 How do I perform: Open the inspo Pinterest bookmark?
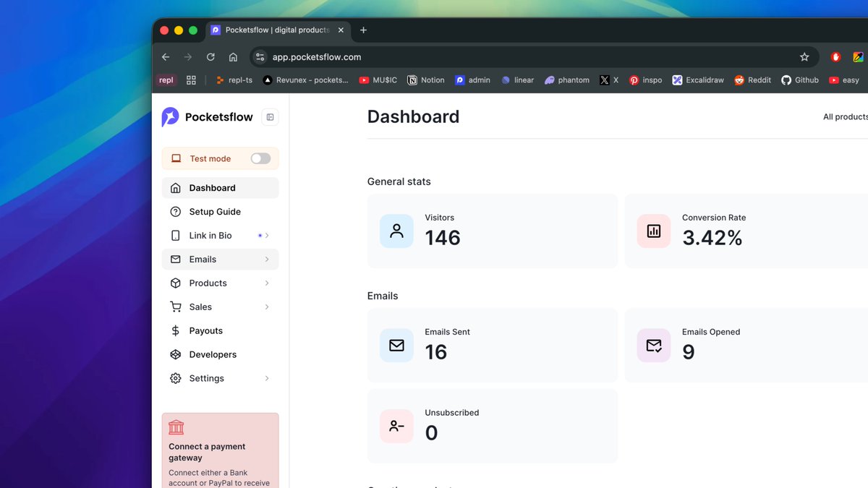(x=645, y=80)
